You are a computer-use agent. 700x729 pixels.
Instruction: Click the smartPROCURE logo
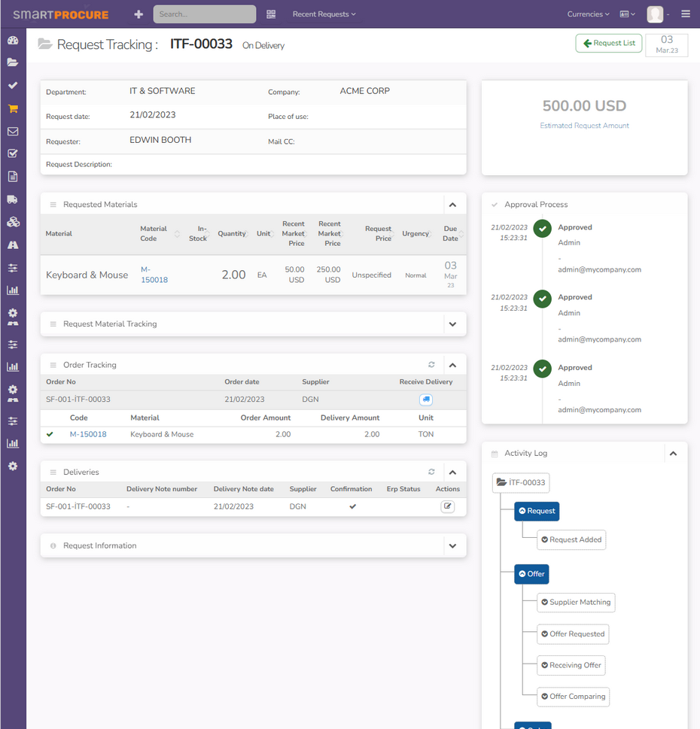pyautogui.click(x=61, y=14)
